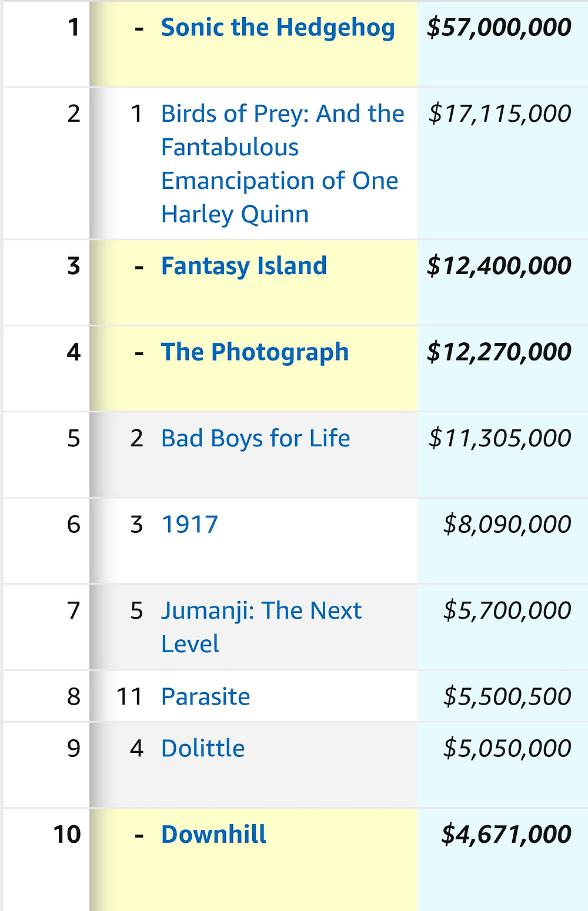Select the $8,090,000 gross amount

coord(507,524)
